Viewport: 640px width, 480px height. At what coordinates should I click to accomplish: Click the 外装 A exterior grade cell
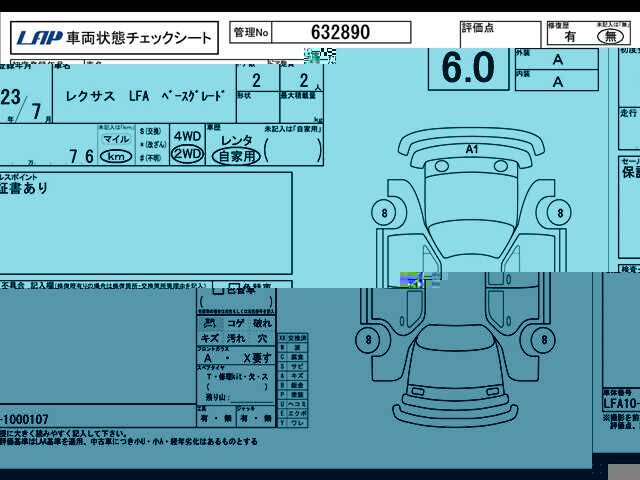click(557, 59)
